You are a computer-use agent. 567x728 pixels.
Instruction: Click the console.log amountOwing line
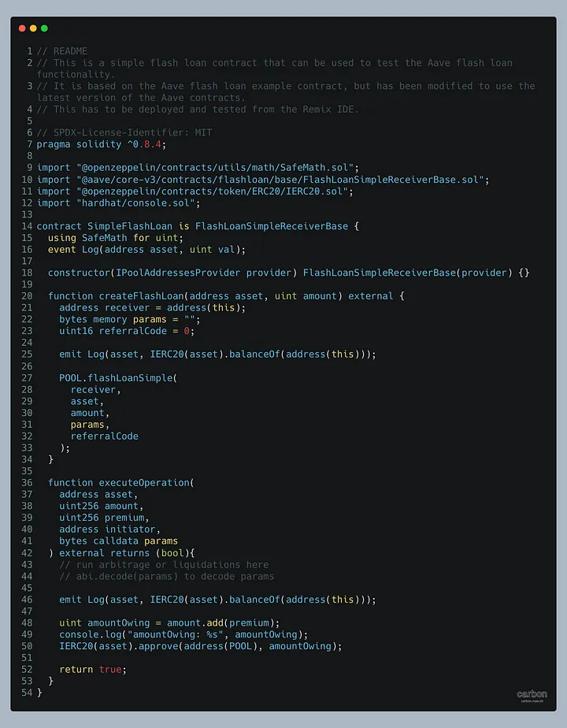click(183, 634)
